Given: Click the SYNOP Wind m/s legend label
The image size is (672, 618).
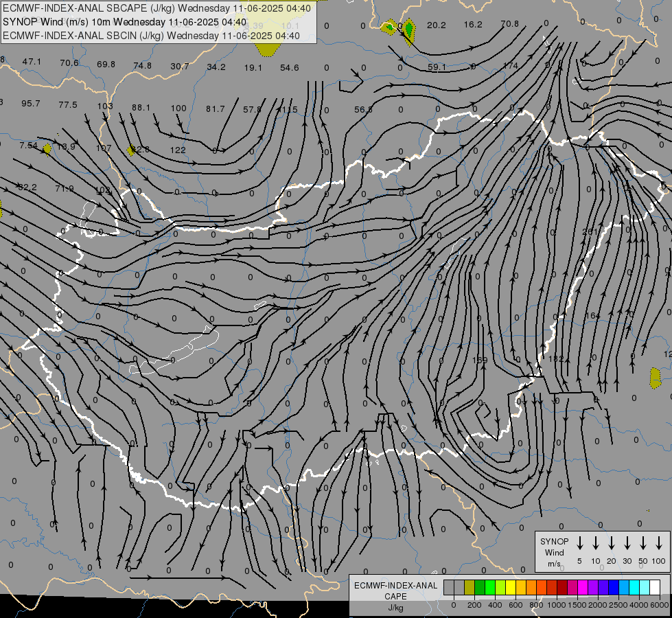Looking at the screenshot, I should pyautogui.click(x=554, y=552).
